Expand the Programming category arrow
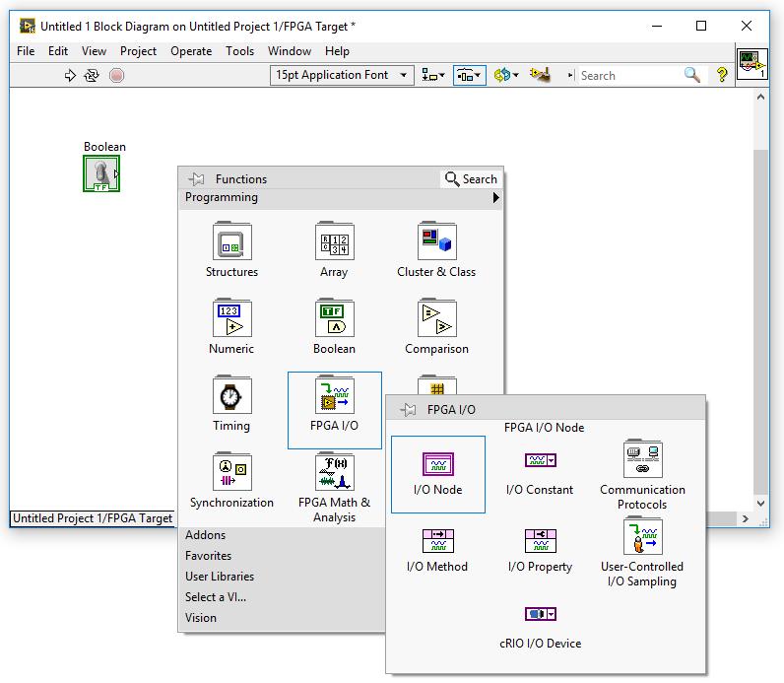784x683 pixels. click(x=495, y=198)
